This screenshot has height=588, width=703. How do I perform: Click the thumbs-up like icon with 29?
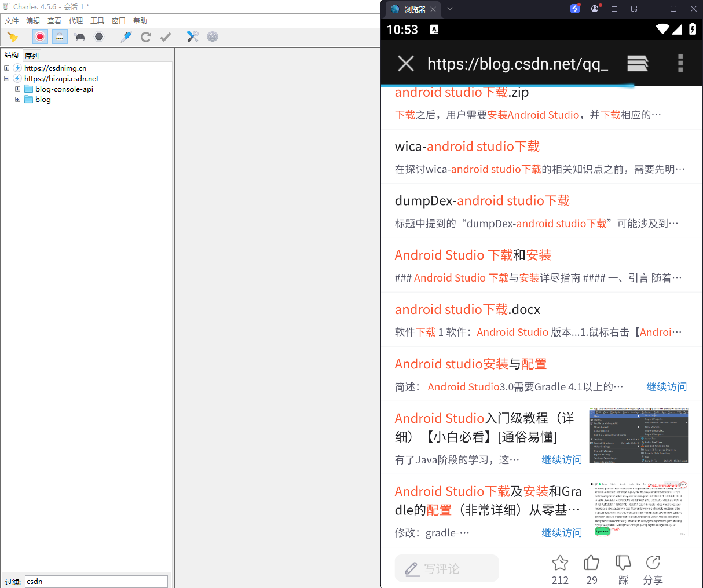(592, 563)
